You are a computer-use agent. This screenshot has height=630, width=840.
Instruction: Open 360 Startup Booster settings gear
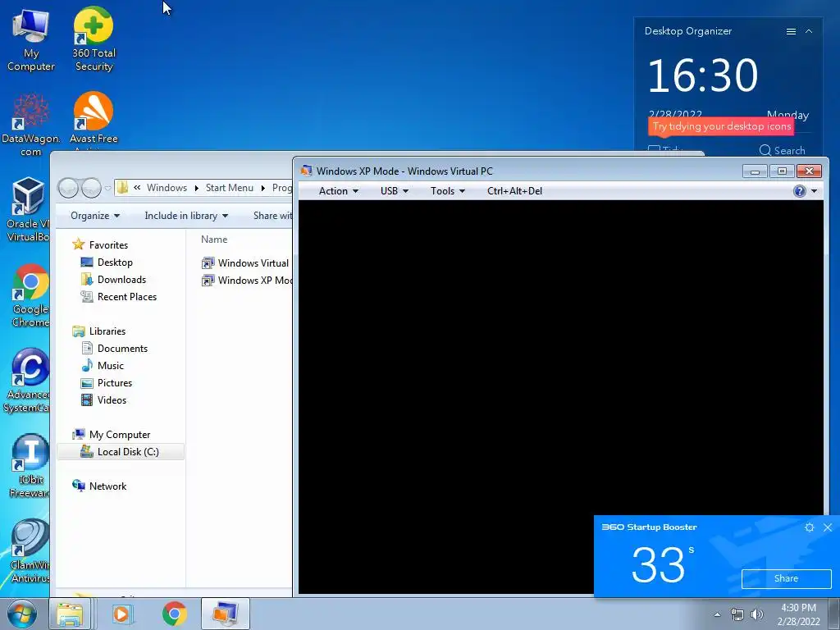[x=810, y=527]
